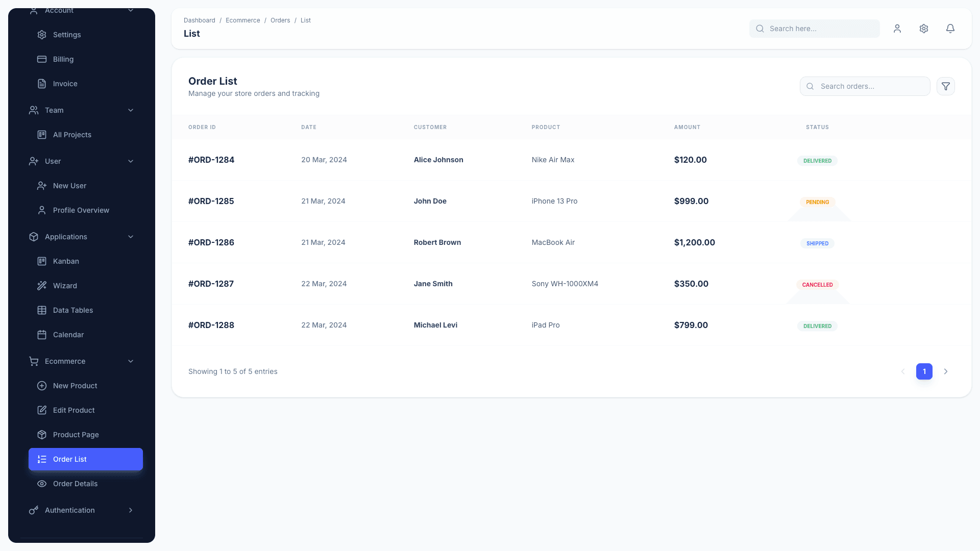980x551 pixels.
Task: Click the New Product plus icon
Action: 42,386
